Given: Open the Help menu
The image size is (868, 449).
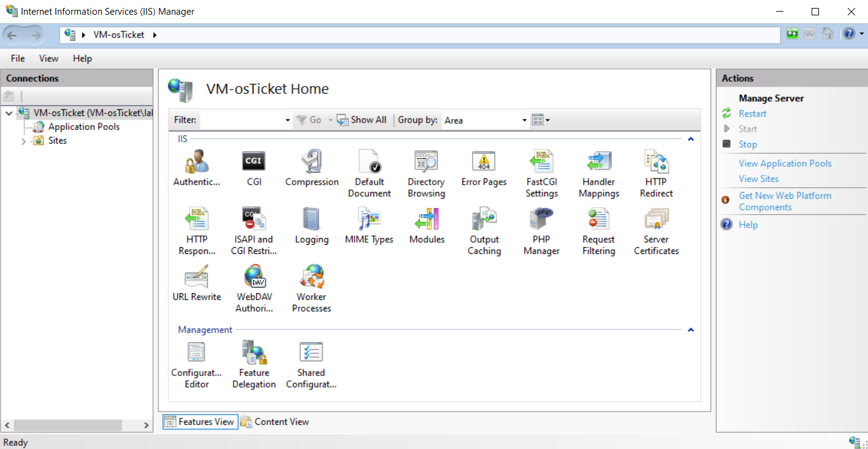Looking at the screenshot, I should (x=82, y=58).
